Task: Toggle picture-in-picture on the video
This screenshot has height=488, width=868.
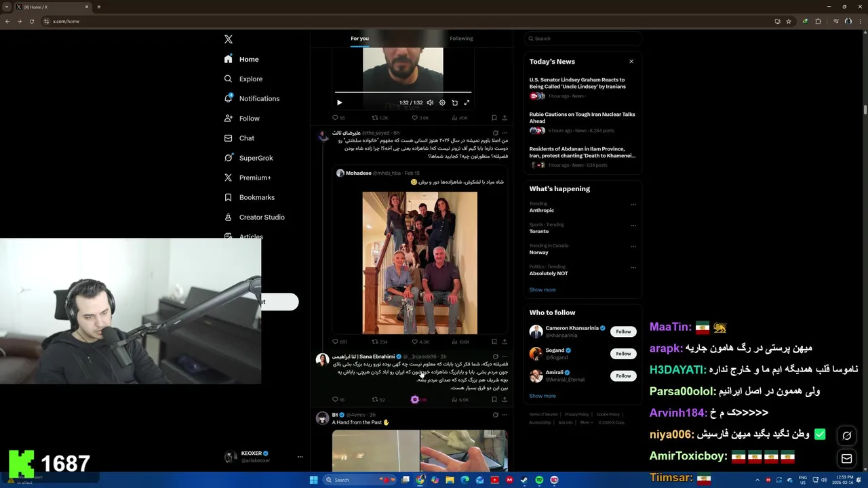Action: [454, 102]
